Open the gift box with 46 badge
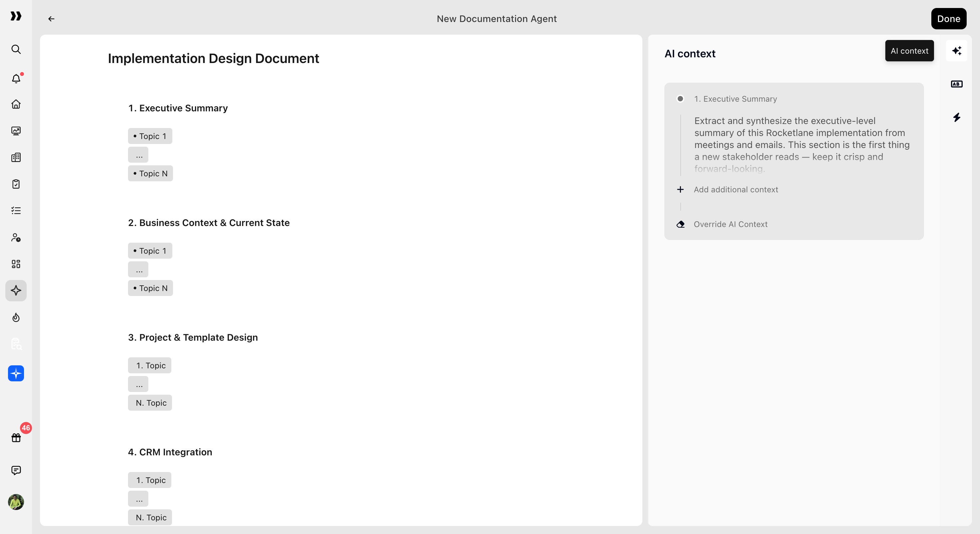This screenshot has width=980, height=534. click(16, 437)
